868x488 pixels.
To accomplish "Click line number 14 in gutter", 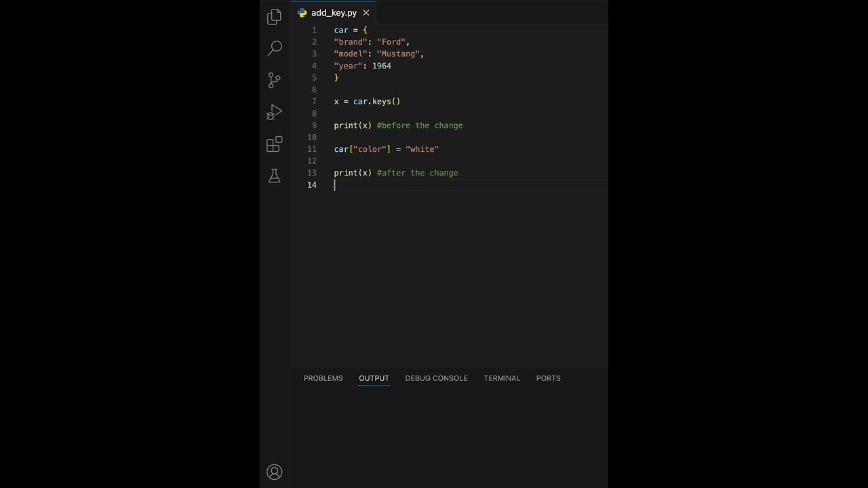I will pyautogui.click(x=312, y=184).
